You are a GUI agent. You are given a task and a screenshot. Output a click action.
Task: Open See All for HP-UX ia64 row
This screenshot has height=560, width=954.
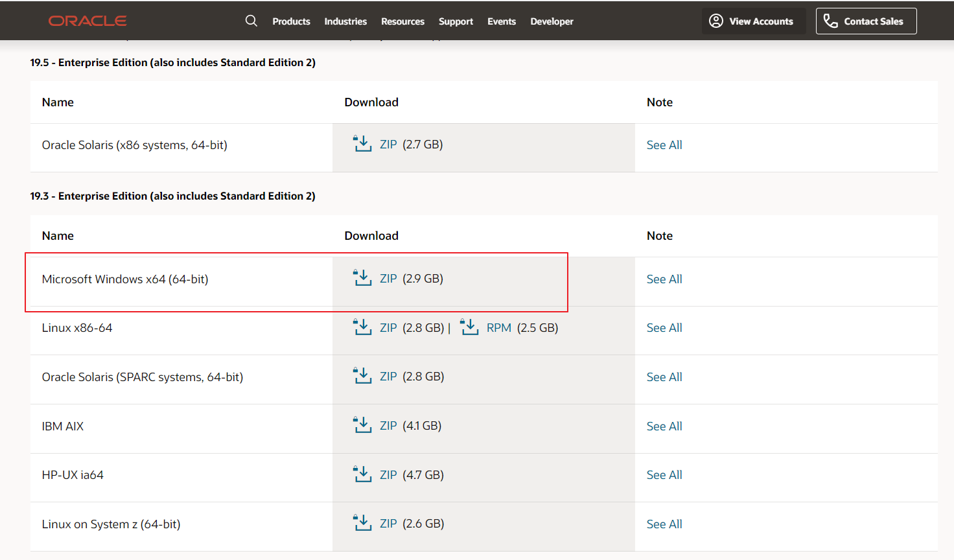point(664,475)
